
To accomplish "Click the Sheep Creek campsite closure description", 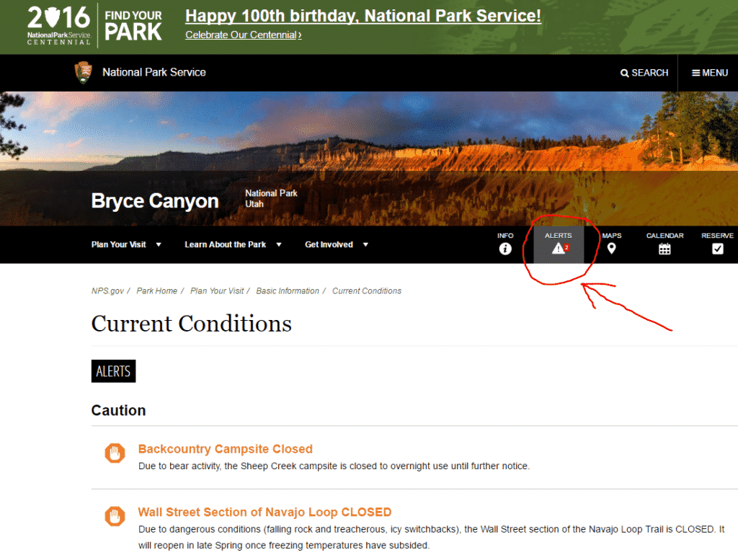I will 334,466.
